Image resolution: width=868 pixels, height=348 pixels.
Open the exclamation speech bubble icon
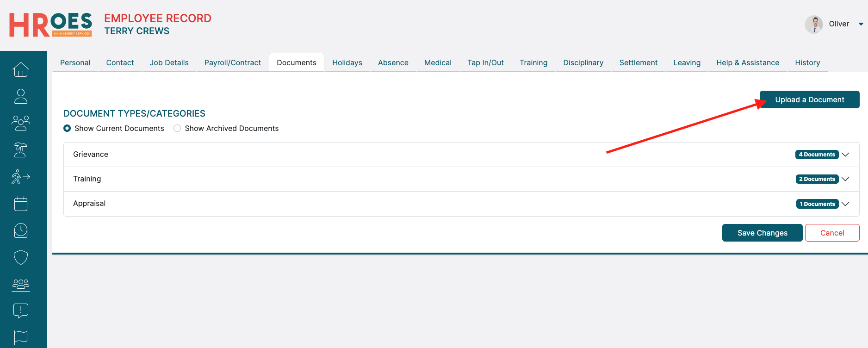(x=21, y=311)
